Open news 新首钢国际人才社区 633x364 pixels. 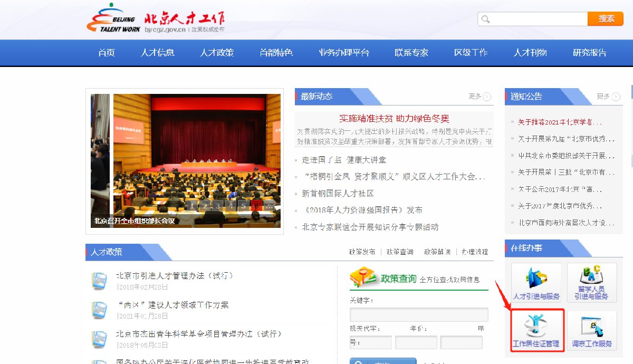pyautogui.click(x=338, y=194)
